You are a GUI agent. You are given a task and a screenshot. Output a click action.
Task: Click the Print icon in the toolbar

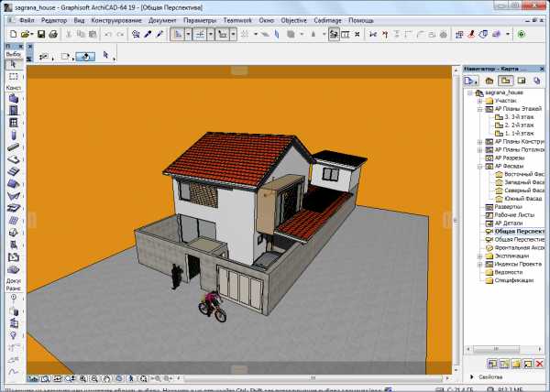(x=53, y=34)
